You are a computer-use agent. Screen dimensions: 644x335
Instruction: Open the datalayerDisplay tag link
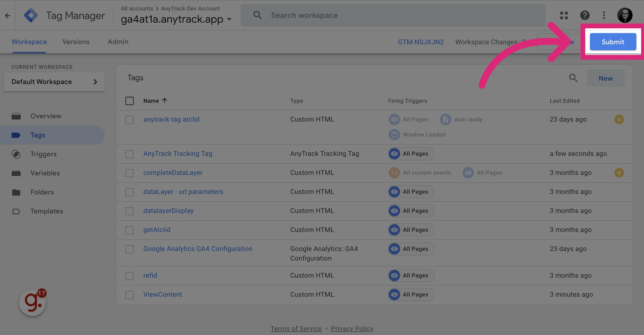[x=168, y=211]
